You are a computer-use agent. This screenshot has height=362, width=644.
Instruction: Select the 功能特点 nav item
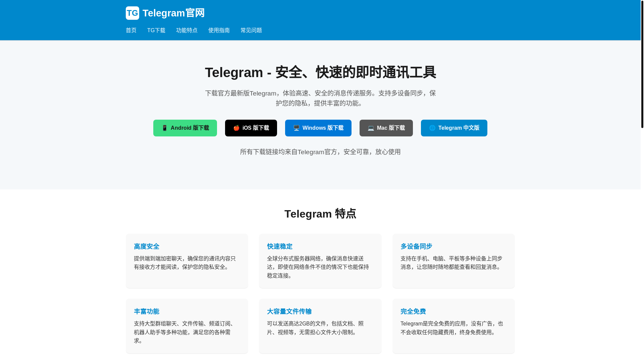[187, 31]
